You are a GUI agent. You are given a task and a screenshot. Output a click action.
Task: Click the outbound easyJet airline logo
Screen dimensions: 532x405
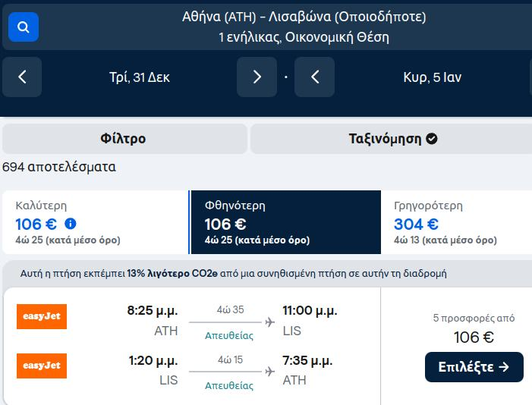[42, 316]
